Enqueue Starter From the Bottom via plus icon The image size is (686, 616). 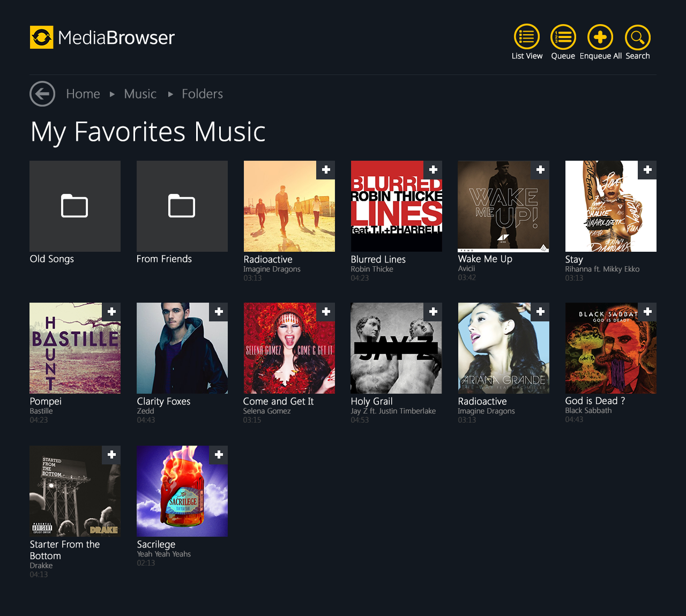(111, 455)
